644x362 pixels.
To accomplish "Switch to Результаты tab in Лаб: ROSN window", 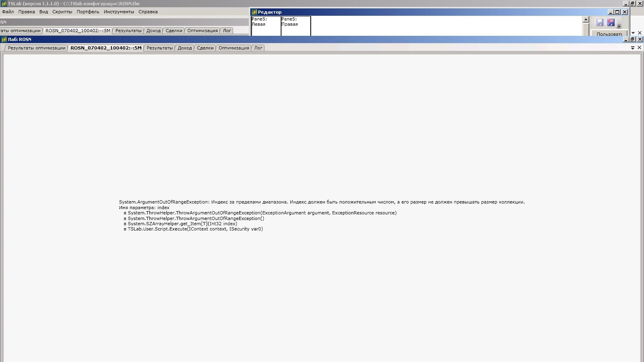I will coord(159,48).
